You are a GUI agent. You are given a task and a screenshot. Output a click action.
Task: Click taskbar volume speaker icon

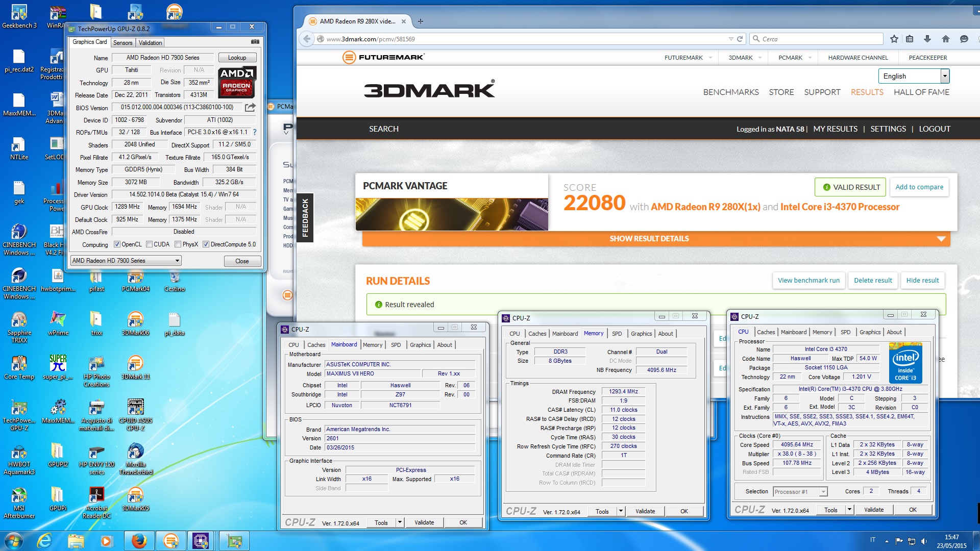[924, 541]
